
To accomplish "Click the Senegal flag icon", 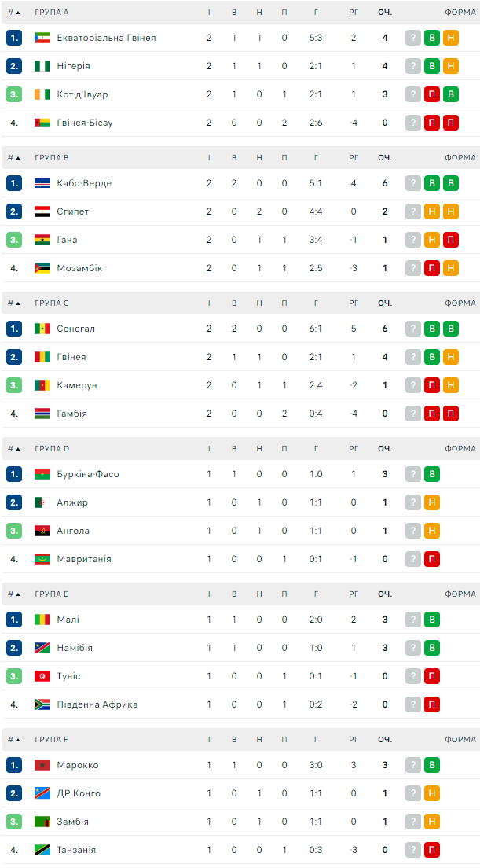I will point(42,329).
